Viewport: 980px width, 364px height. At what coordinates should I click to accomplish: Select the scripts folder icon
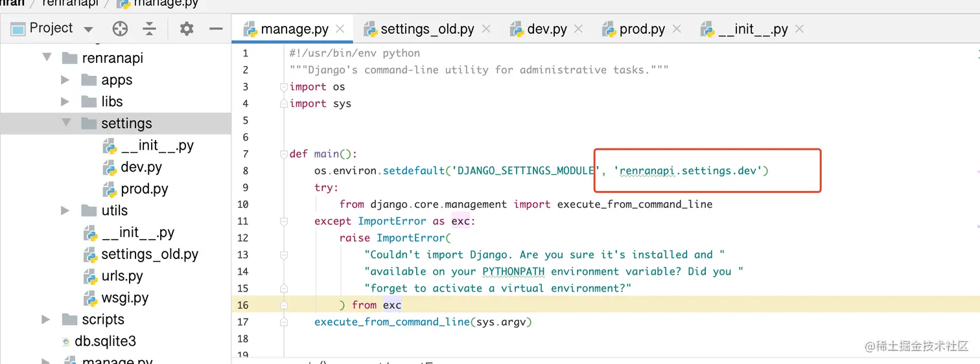(70, 319)
